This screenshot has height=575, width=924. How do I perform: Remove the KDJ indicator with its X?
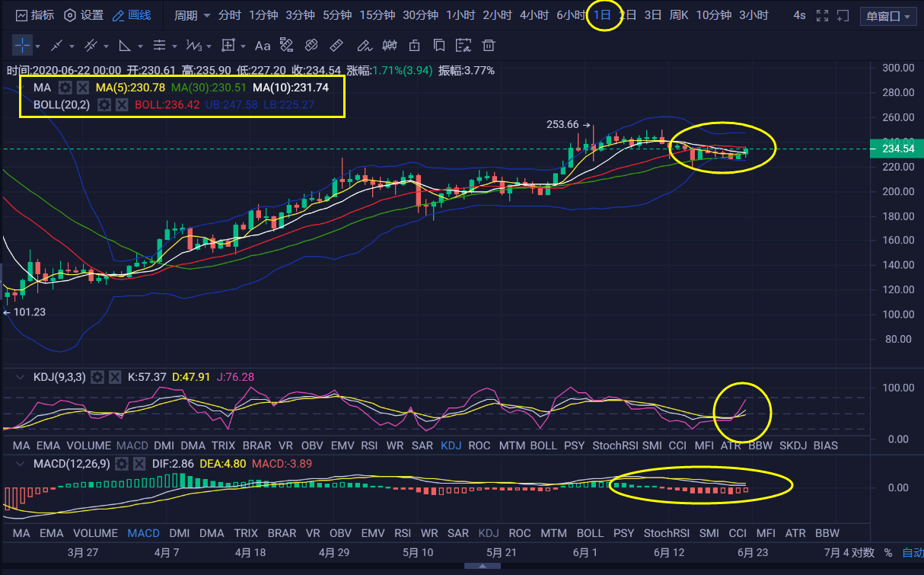115,377
